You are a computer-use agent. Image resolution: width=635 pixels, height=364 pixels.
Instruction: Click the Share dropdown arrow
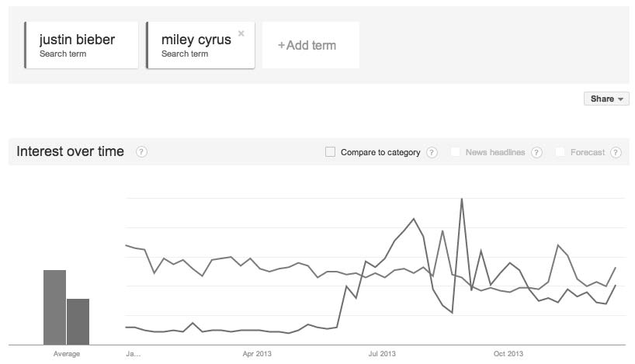(x=620, y=99)
